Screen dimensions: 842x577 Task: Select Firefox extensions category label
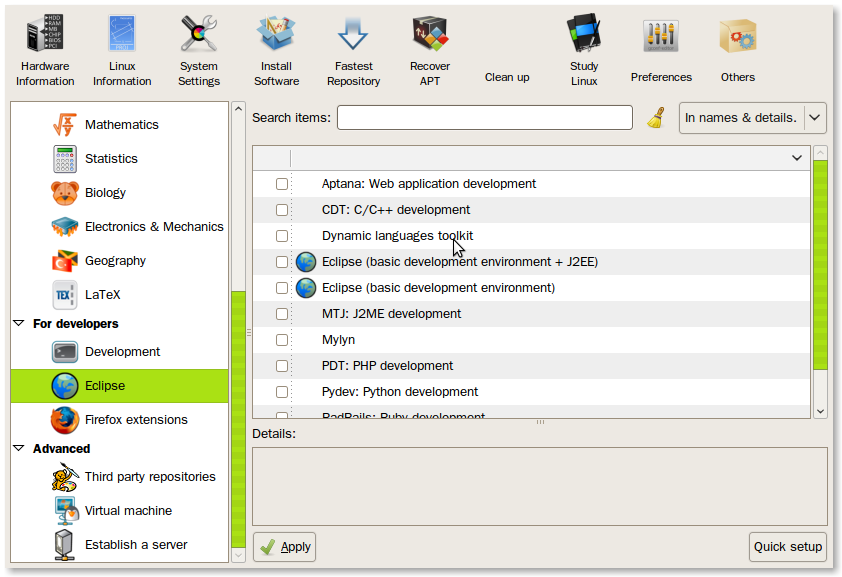[x=136, y=420]
